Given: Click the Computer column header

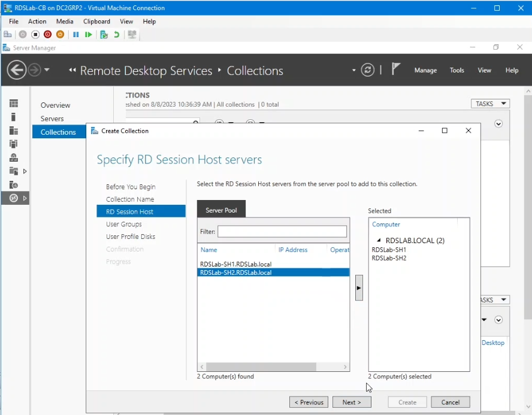Looking at the screenshot, I should [x=386, y=225].
